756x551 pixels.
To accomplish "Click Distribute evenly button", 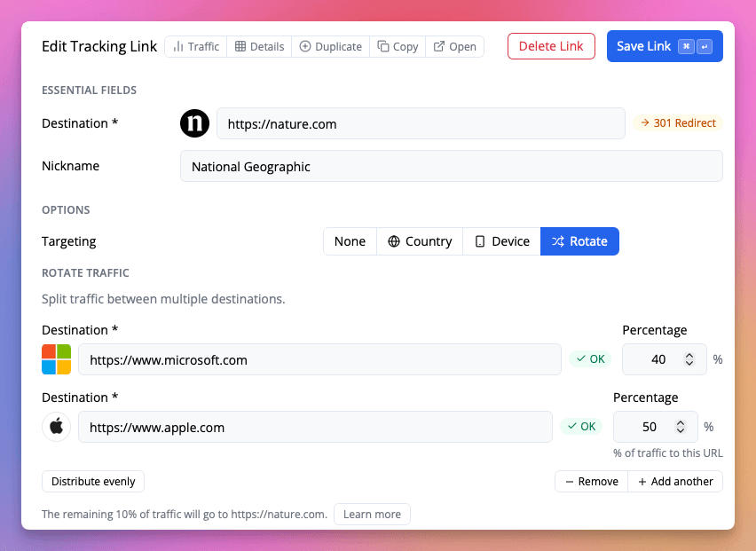I will pyautogui.click(x=93, y=482).
